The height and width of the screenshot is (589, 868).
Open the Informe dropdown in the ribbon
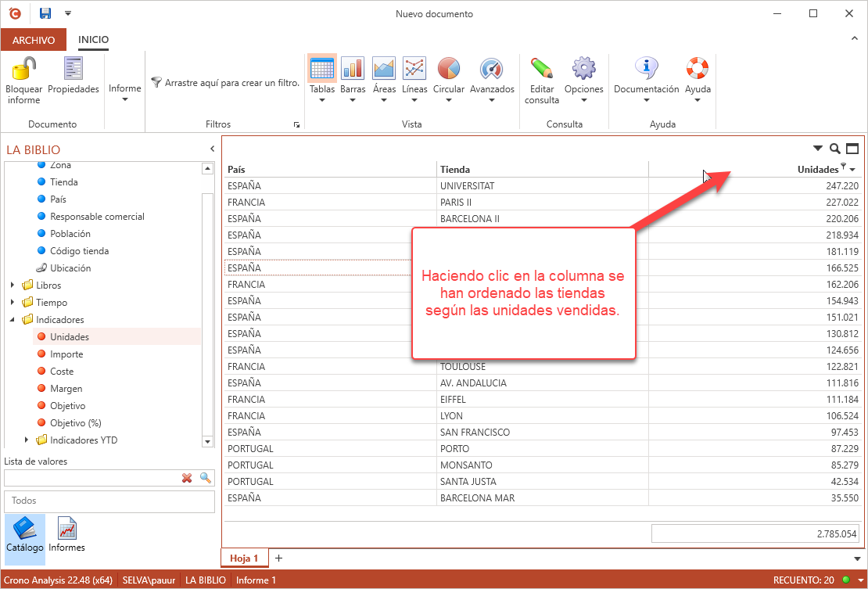(x=125, y=93)
